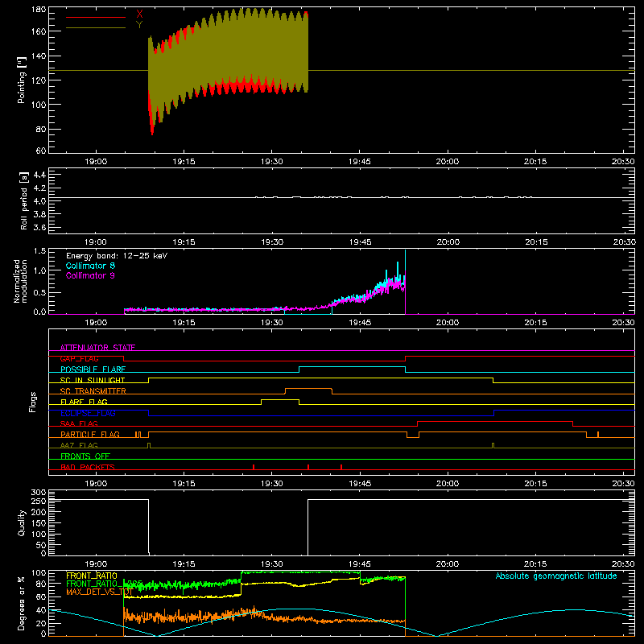The image size is (644, 644).
Task: Click the 4.4 value on Roll period axis
Action: click(x=39, y=175)
